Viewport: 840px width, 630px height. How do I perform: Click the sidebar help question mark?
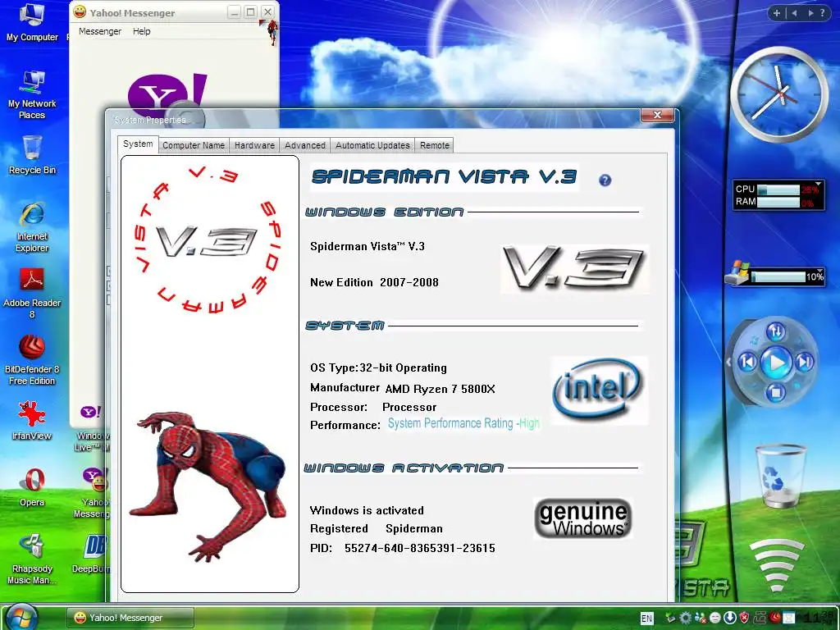coord(823,13)
